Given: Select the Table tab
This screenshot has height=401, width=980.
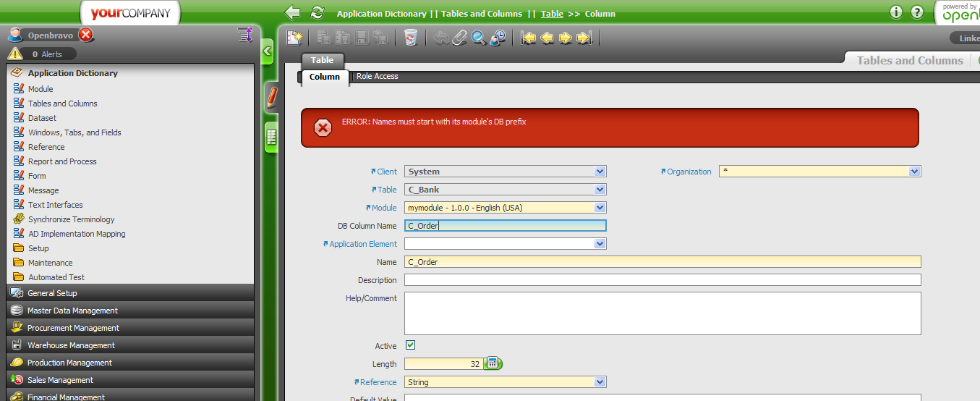Looking at the screenshot, I should [x=323, y=61].
